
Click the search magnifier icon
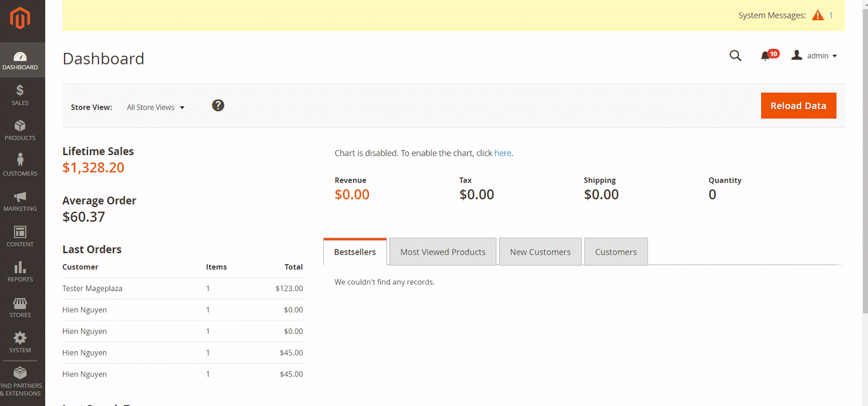[x=735, y=56]
